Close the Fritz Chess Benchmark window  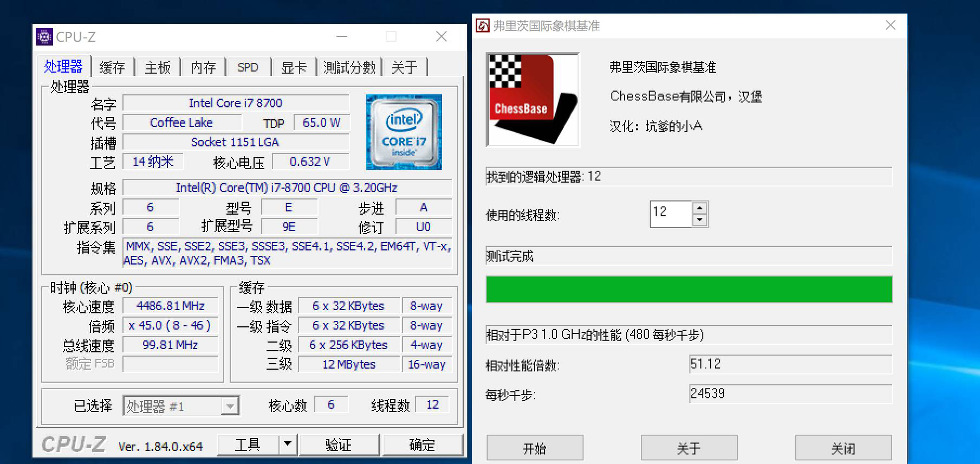pyautogui.click(x=891, y=25)
